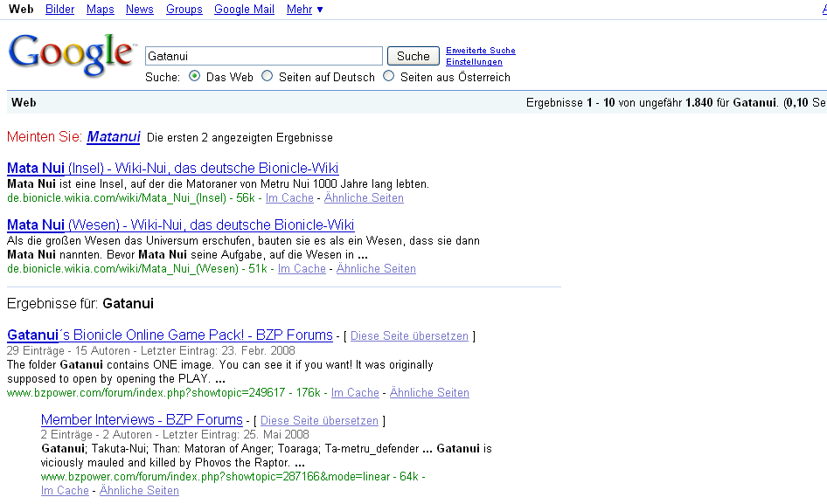
Task: Click the Google logo
Action: pyautogui.click(x=71, y=55)
